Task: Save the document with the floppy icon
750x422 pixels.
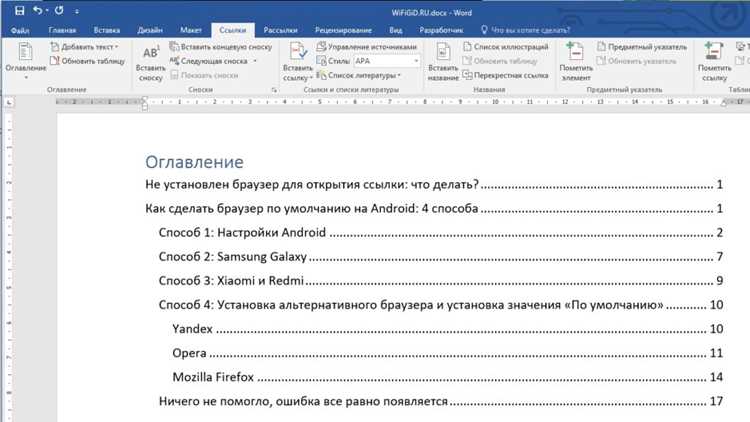Action: 20,11
